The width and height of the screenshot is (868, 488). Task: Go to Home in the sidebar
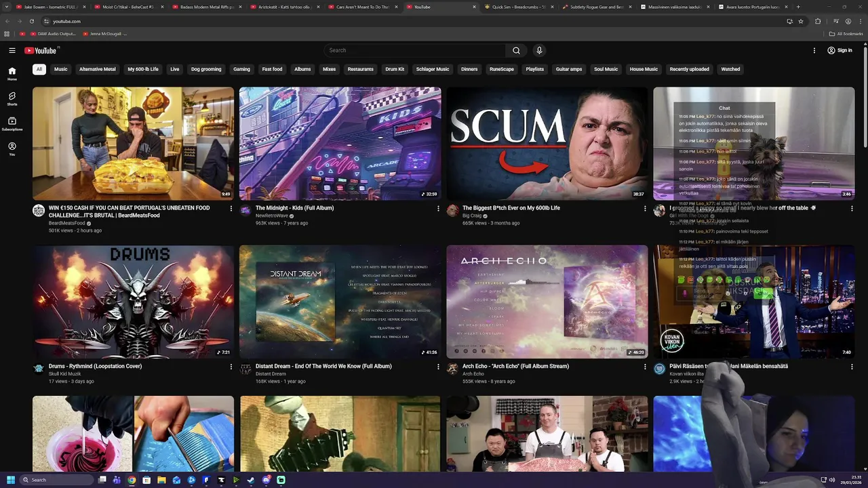coord(12,73)
